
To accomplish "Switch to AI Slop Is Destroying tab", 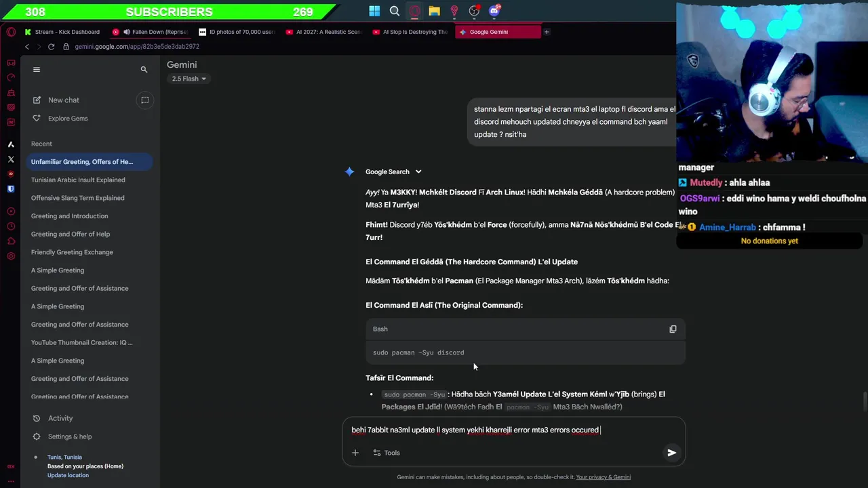I will point(411,32).
